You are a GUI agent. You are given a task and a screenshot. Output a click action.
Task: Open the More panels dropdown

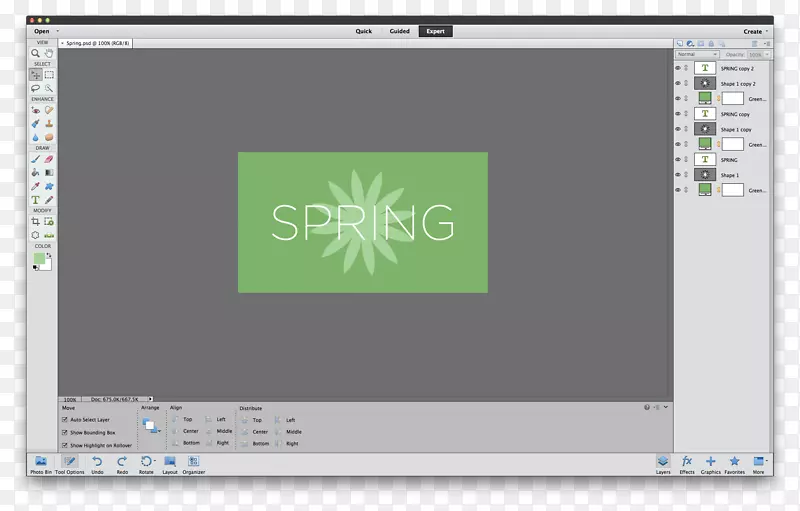[759, 465]
